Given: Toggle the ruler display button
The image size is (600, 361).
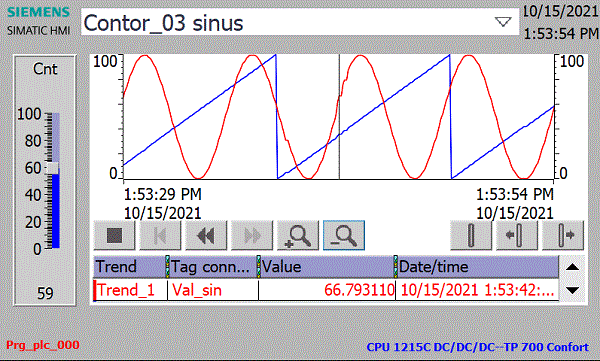Looking at the screenshot, I should pyautogui.click(x=471, y=235).
